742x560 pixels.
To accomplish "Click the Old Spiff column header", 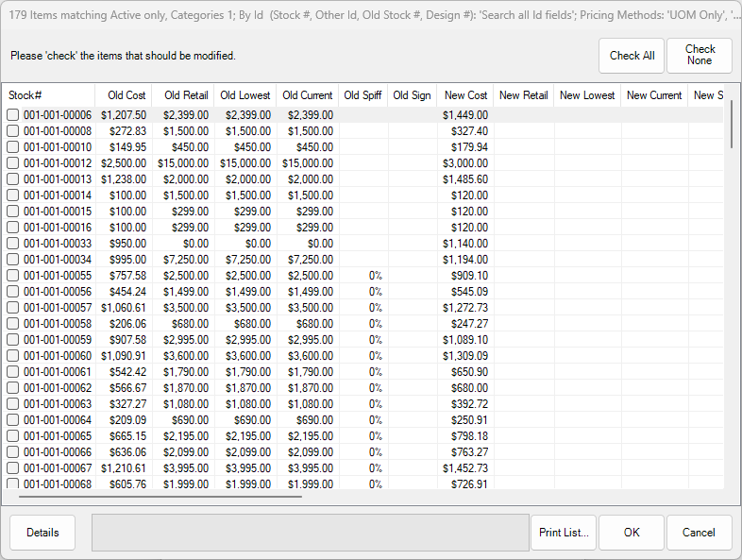I will pos(363,95).
